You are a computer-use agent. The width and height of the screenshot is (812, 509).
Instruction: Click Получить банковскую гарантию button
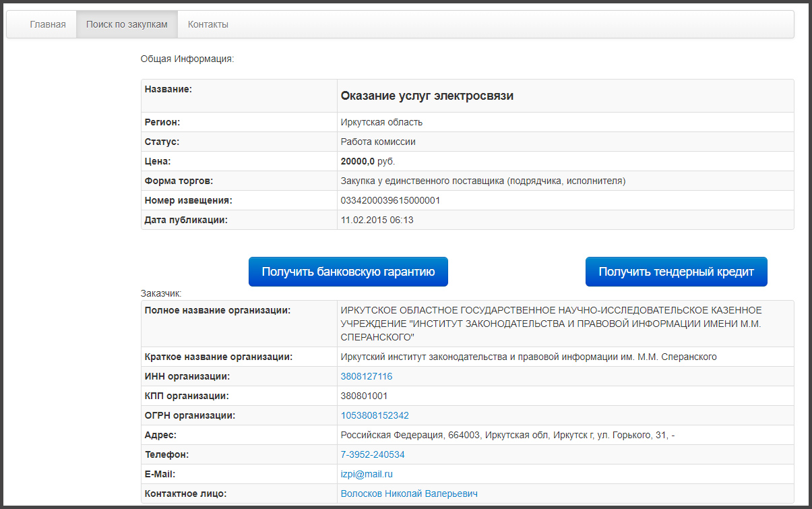348,272
